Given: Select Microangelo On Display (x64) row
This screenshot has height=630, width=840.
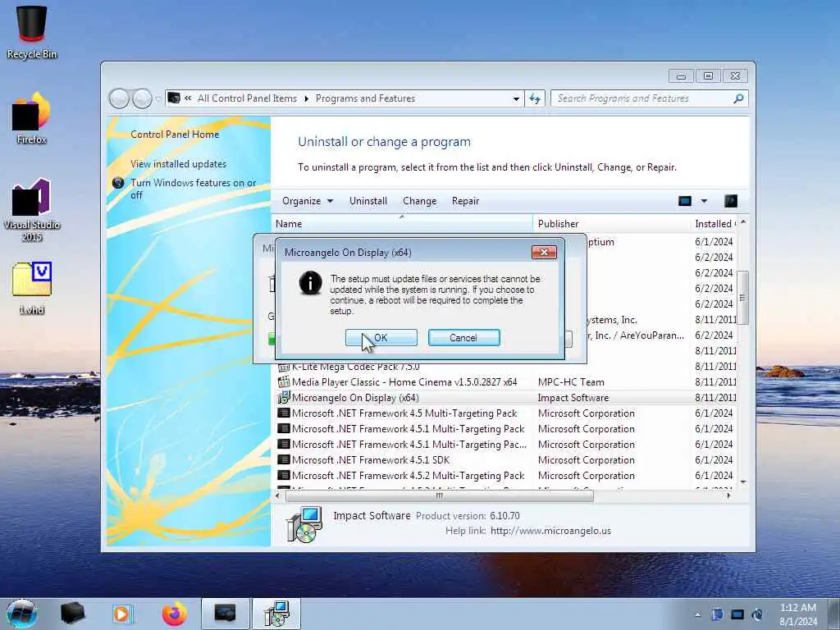Looking at the screenshot, I should pyautogui.click(x=506, y=398).
